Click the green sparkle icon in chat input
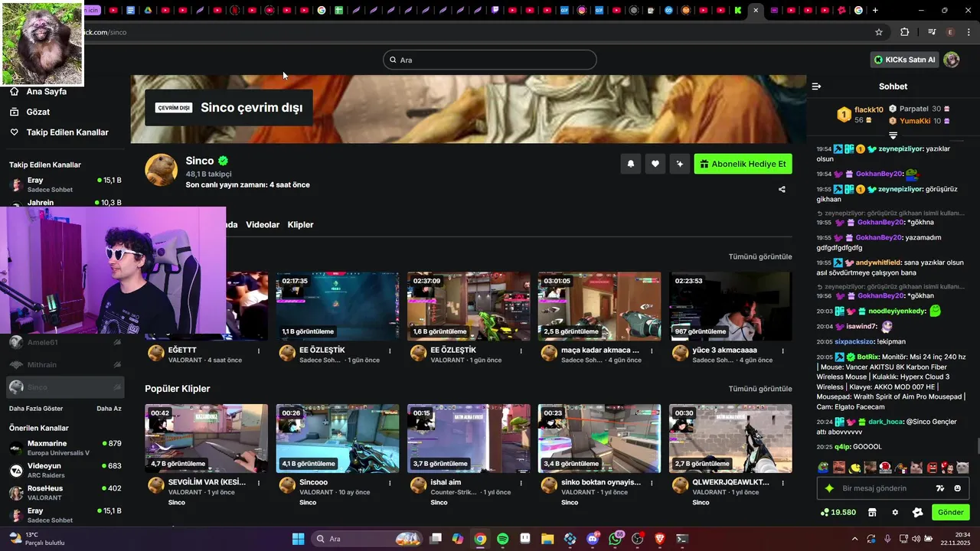This screenshot has width=980, height=551. 829,488
